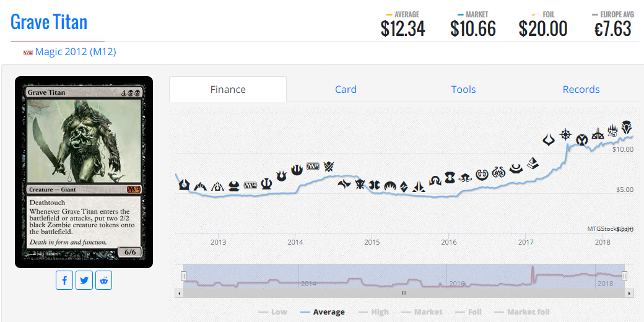Click the fan-shaped Dragons of Tarkir icon

[389, 186]
